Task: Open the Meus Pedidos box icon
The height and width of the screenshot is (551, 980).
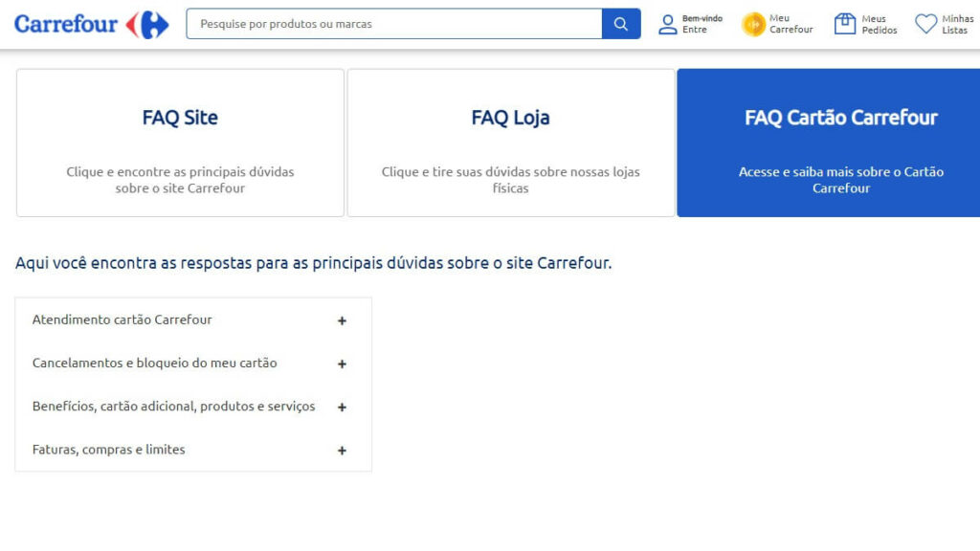Action: [x=845, y=24]
